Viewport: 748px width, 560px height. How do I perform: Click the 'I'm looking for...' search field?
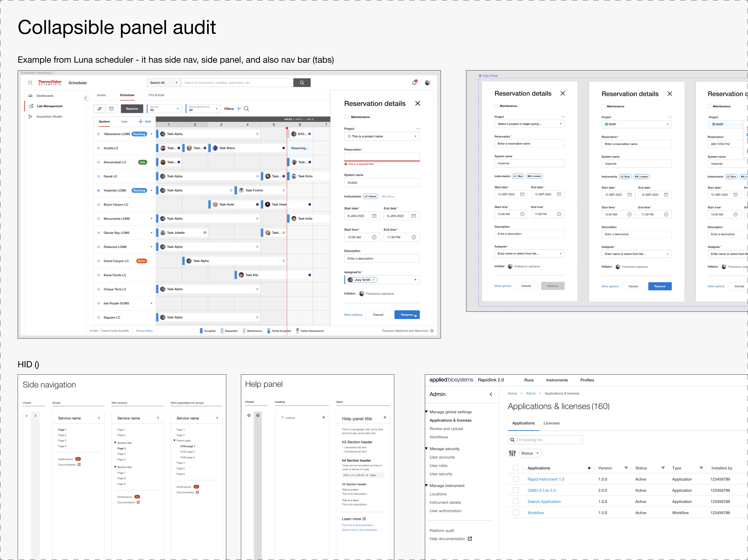click(x=545, y=440)
